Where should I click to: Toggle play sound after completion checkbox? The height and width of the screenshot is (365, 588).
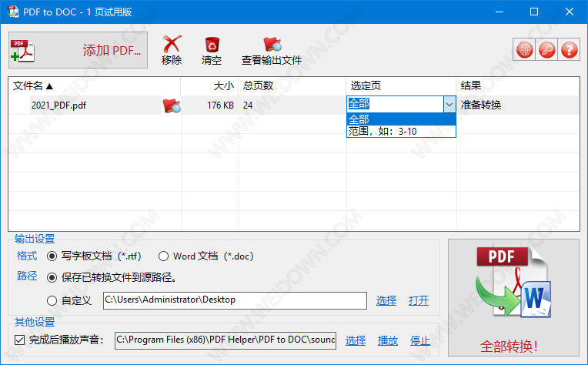pos(20,340)
